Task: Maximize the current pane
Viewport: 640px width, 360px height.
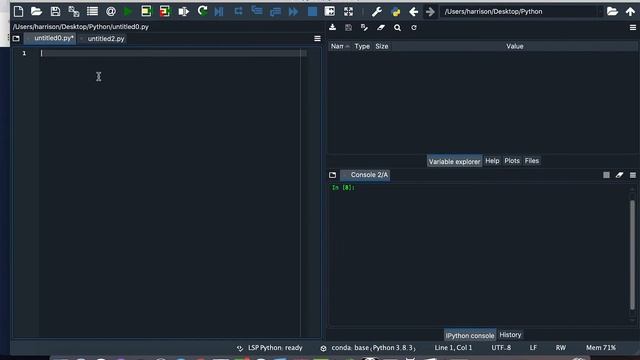Action: coord(329,11)
